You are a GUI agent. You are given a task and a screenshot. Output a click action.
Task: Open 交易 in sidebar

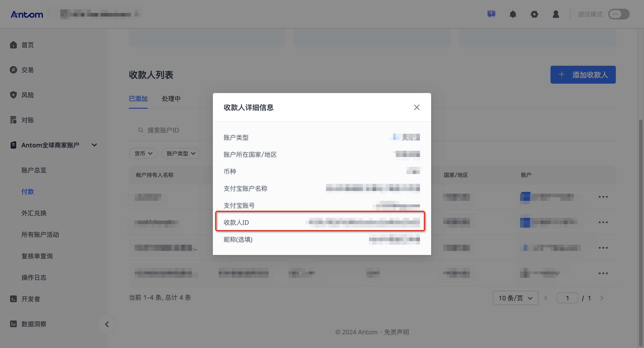point(28,70)
